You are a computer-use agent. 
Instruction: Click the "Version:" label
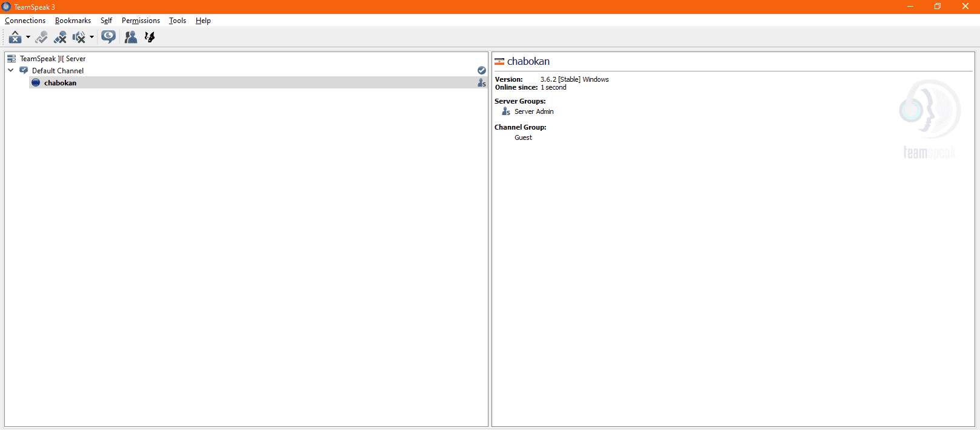click(508, 79)
